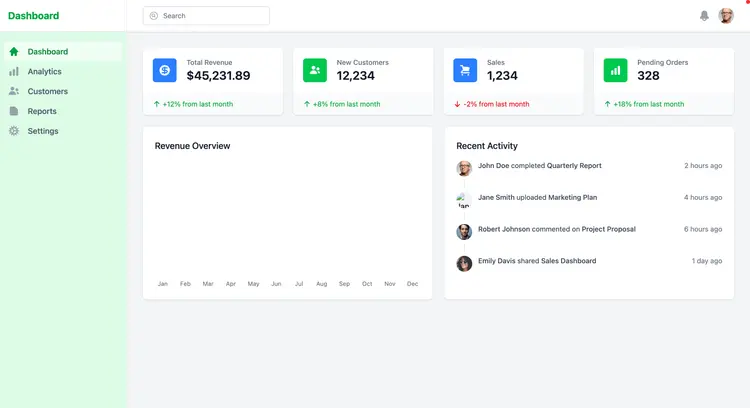Screen dimensions: 750x408
Task: Open the Marketing Plan link
Action: pos(573,197)
